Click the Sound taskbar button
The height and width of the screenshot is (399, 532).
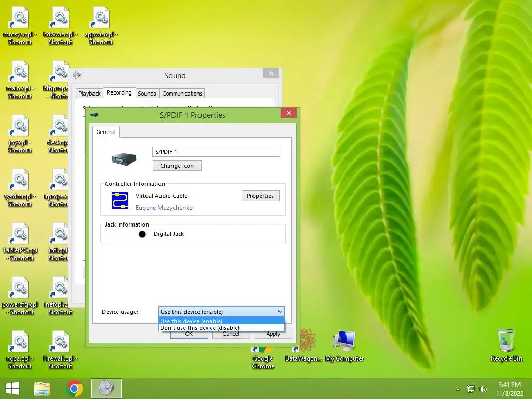pos(106,389)
